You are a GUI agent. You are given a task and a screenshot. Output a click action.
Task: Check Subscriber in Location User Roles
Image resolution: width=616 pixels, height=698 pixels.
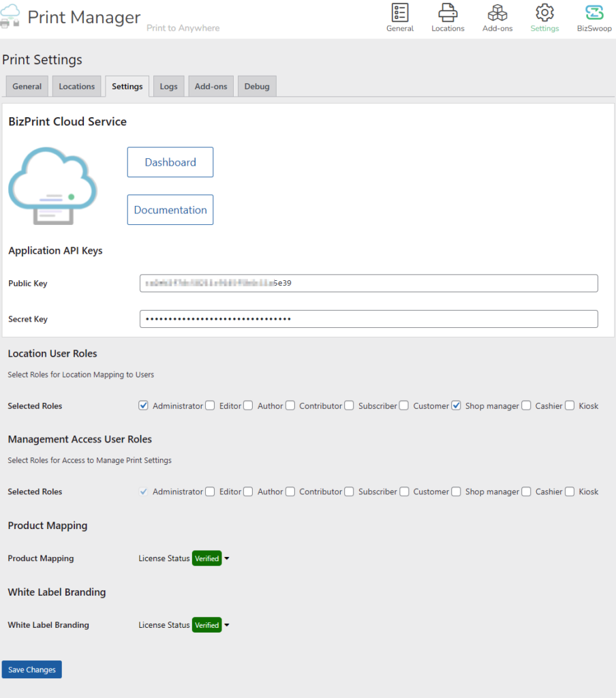click(350, 406)
